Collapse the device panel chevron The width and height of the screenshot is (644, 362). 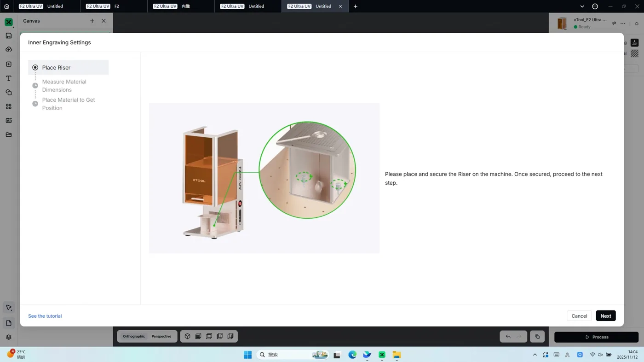[x=636, y=23]
